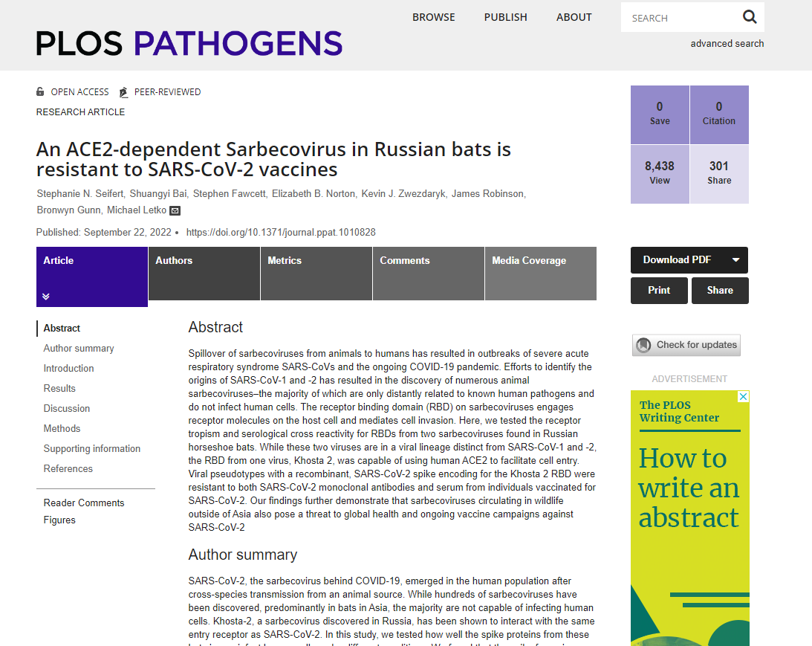Open the About menu

[574, 17]
